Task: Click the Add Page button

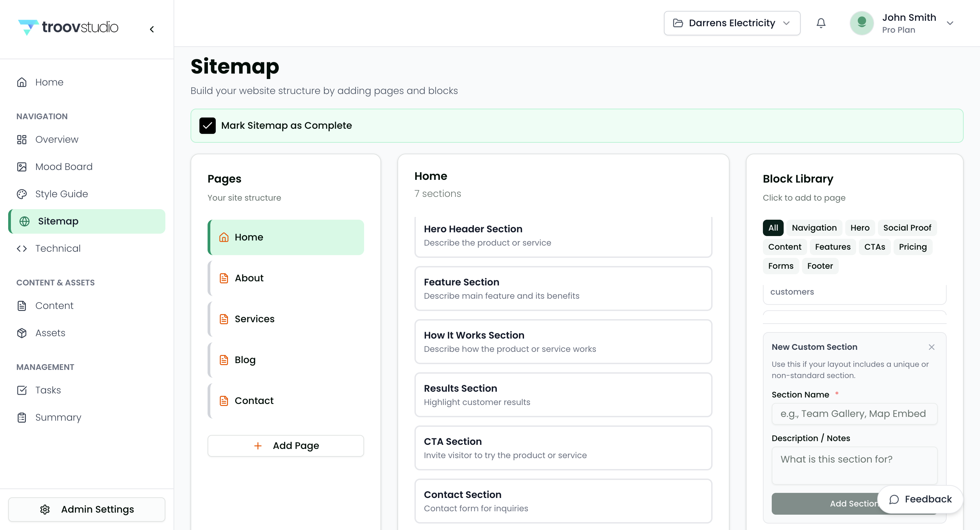Action: 285,446
